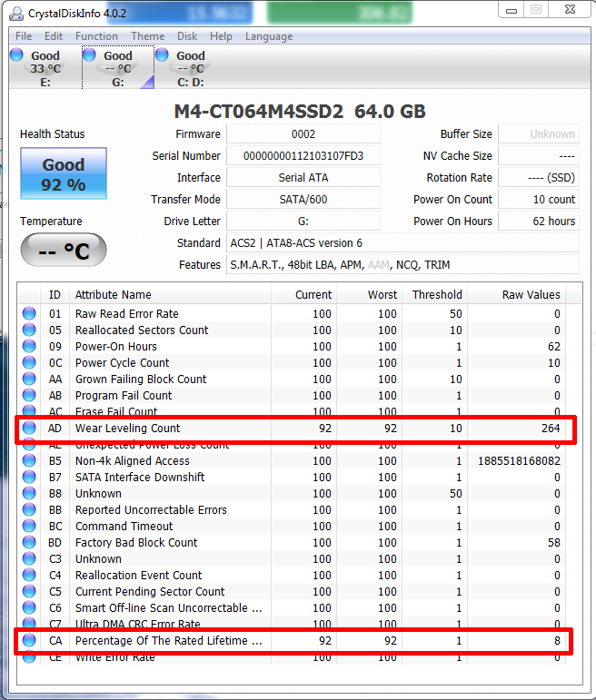Click status icon for Command Timeout
This screenshot has width=596, height=700.
click(x=29, y=526)
